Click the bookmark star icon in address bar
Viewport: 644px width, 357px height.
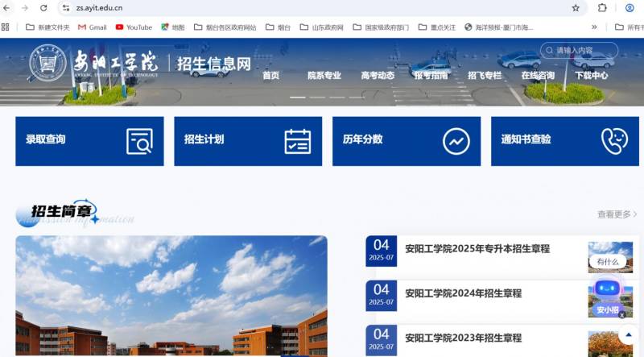tap(576, 8)
